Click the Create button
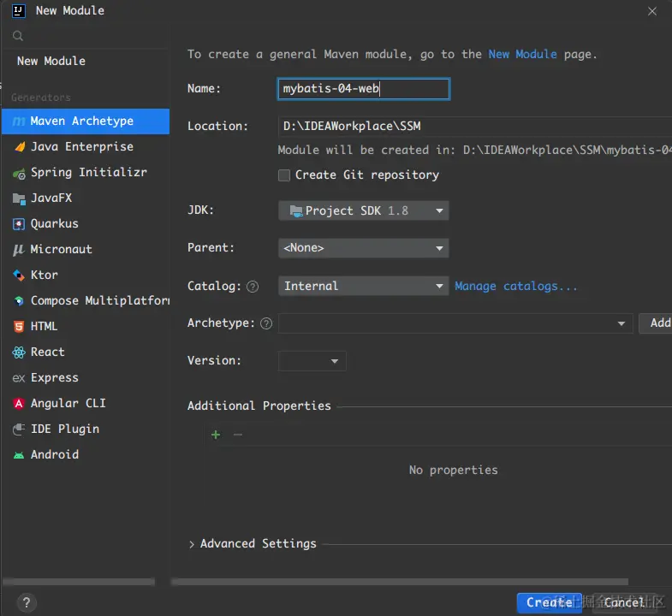This screenshot has width=672, height=616. [549, 602]
